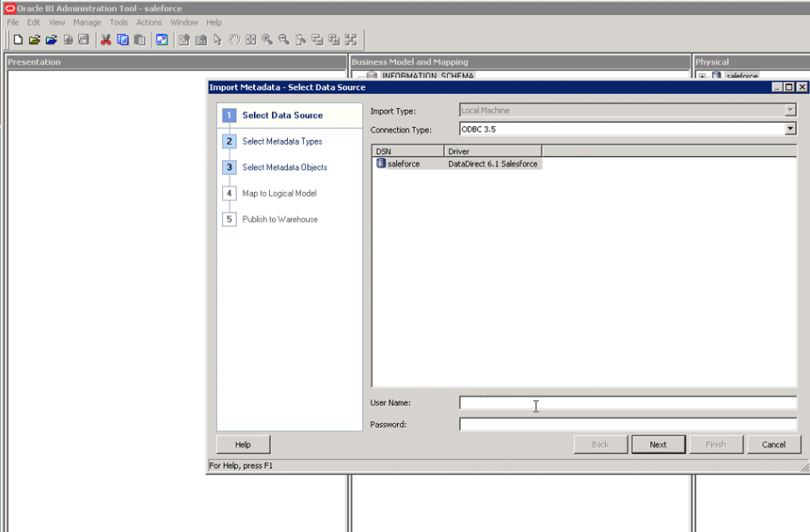
Task: Click the zoom in magnifier icon
Action: (267, 40)
